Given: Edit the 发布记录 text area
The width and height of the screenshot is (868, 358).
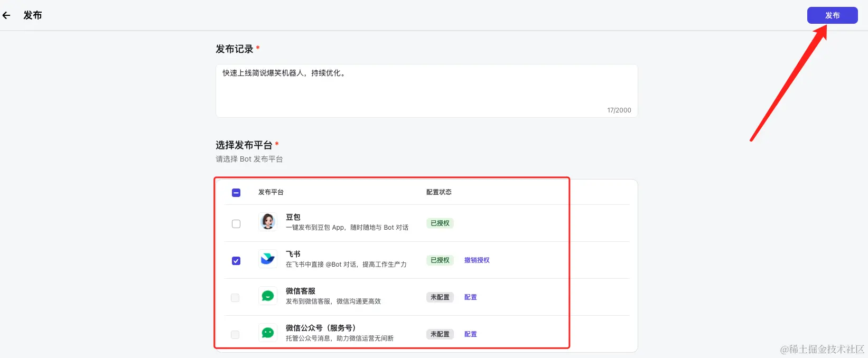Looking at the screenshot, I should click(426, 91).
